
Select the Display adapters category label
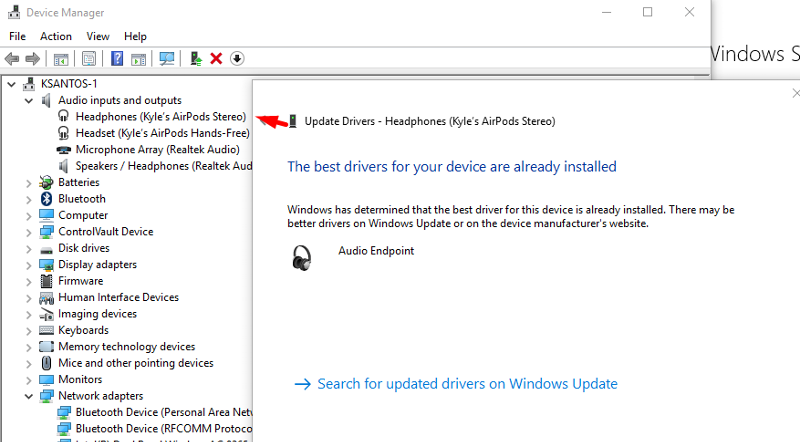(97, 264)
